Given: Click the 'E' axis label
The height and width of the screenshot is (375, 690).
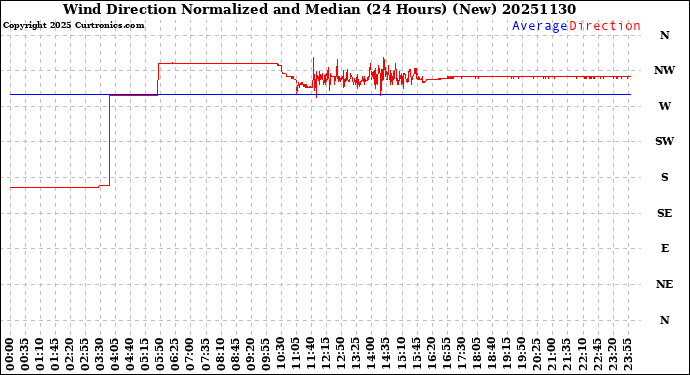Looking at the screenshot, I should click(x=664, y=248).
